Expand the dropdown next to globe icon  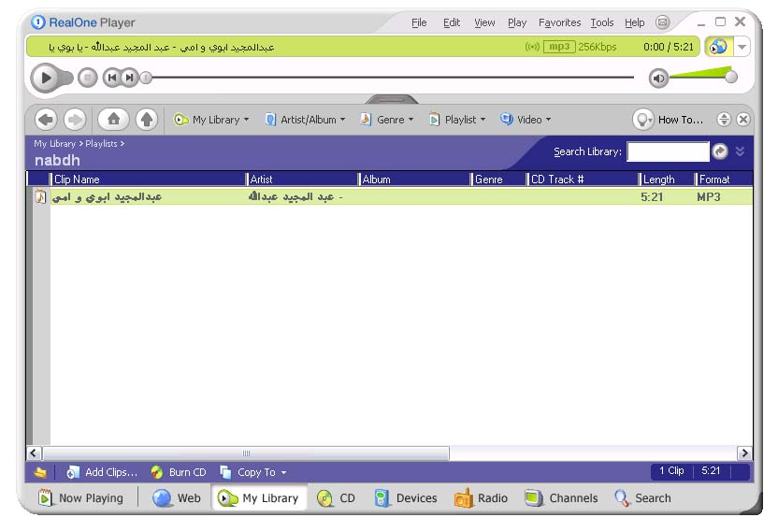[x=742, y=47]
